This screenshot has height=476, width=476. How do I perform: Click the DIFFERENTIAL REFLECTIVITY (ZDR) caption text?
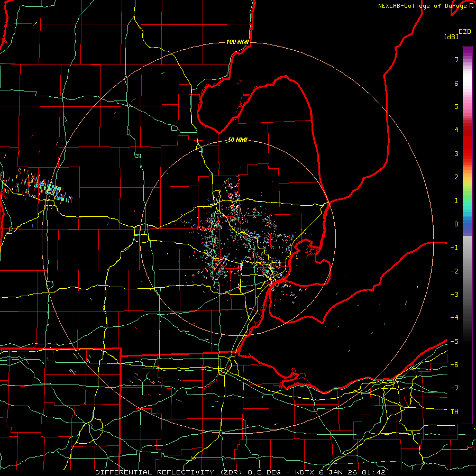(x=169, y=472)
